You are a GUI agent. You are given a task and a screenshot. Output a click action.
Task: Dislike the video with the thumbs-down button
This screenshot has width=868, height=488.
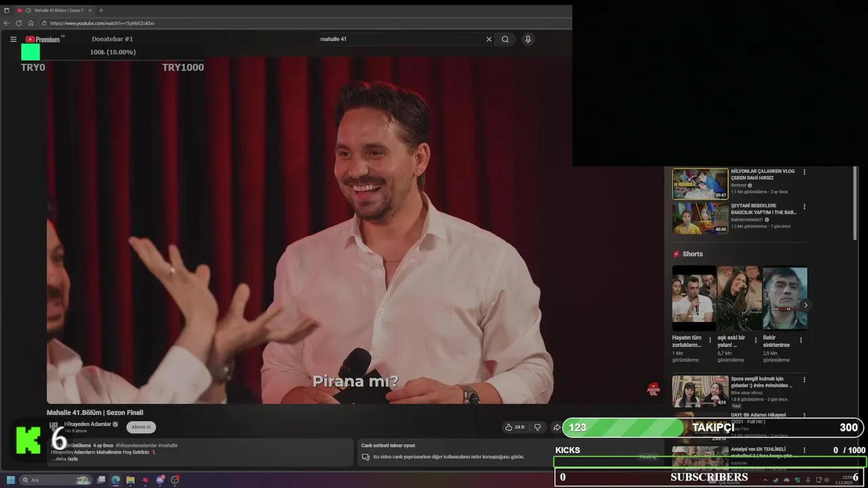click(x=538, y=427)
